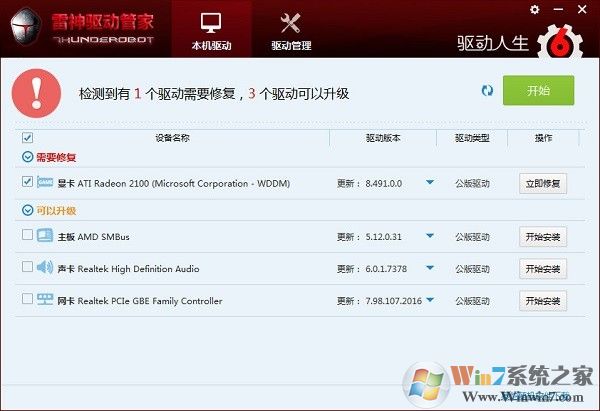Click 开始安装 for Realtek PCIe GBE
This screenshot has height=411, width=600.
coord(543,301)
